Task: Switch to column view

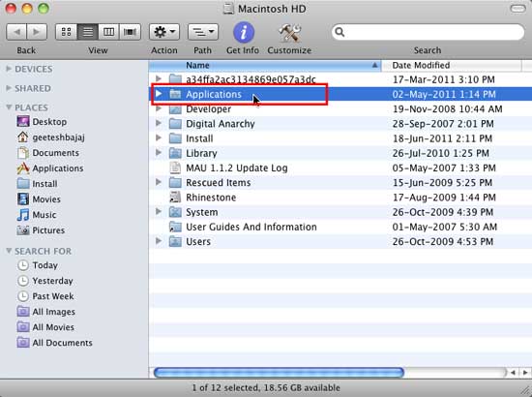Action: click(x=108, y=32)
